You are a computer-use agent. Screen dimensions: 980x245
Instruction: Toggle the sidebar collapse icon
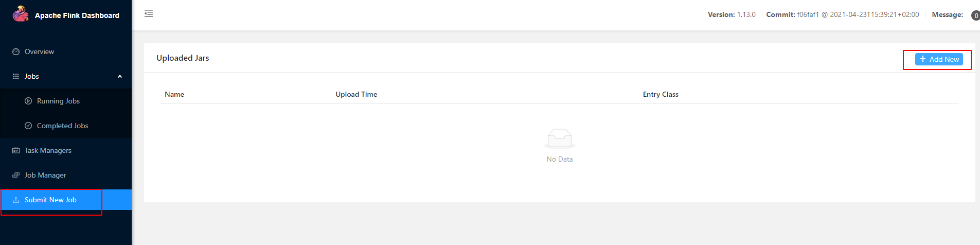(149, 13)
